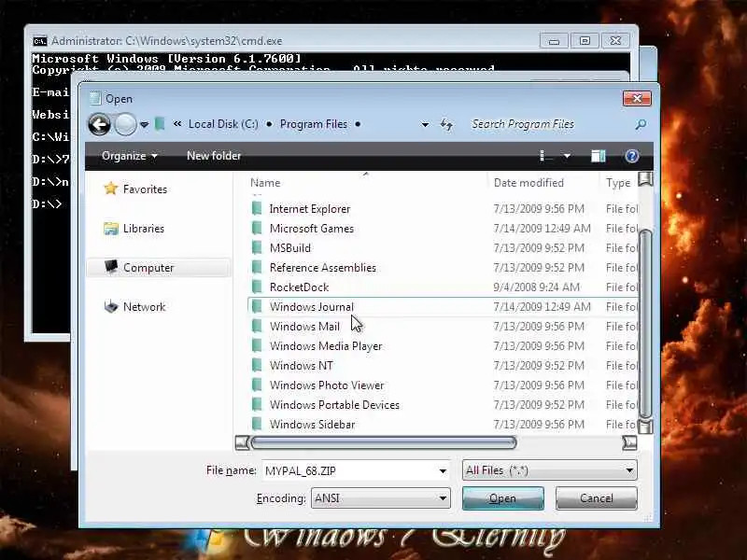Click the cmd.exe window title bar icon
Screen dimensions: 747x560
pos(40,41)
